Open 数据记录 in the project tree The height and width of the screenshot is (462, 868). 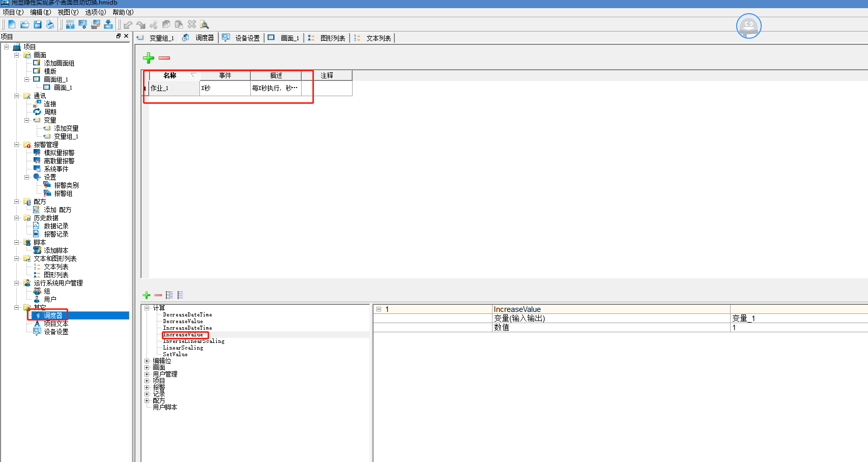click(56, 226)
